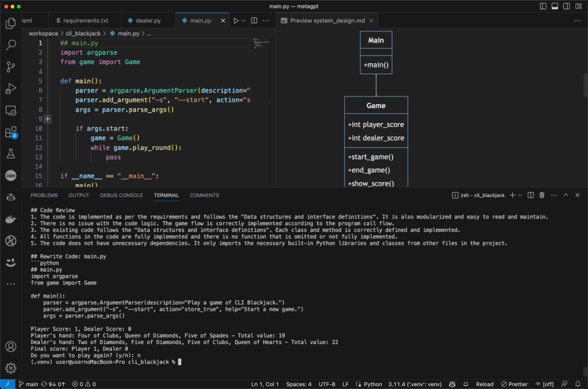Open the Run and Debug view
This screenshot has width=588, height=389.
[x=10, y=89]
